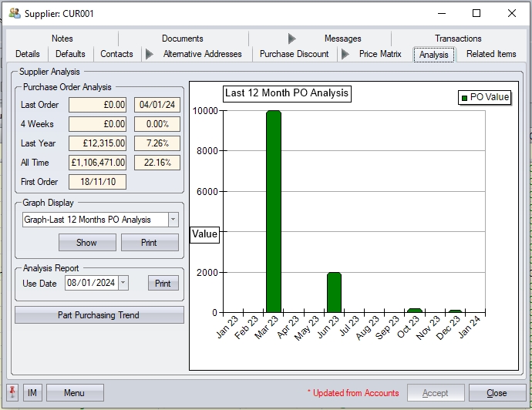Click the March 23 bar in chart
532x410 pixels.
pos(273,212)
